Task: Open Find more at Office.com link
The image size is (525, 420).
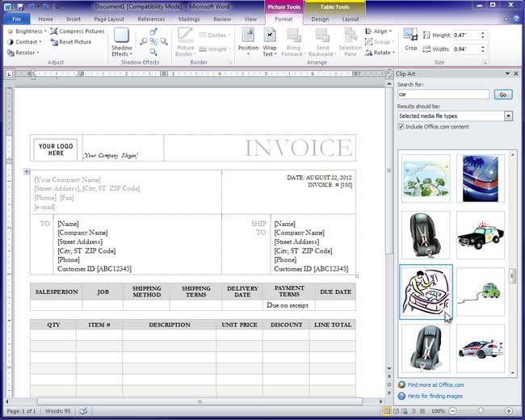Action: pyautogui.click(x=435, y=385)
